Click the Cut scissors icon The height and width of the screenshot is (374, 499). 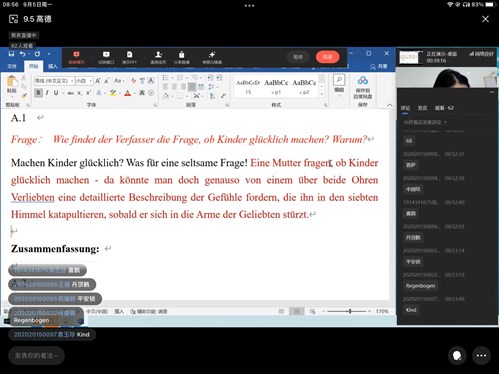(x=24, y=78)
